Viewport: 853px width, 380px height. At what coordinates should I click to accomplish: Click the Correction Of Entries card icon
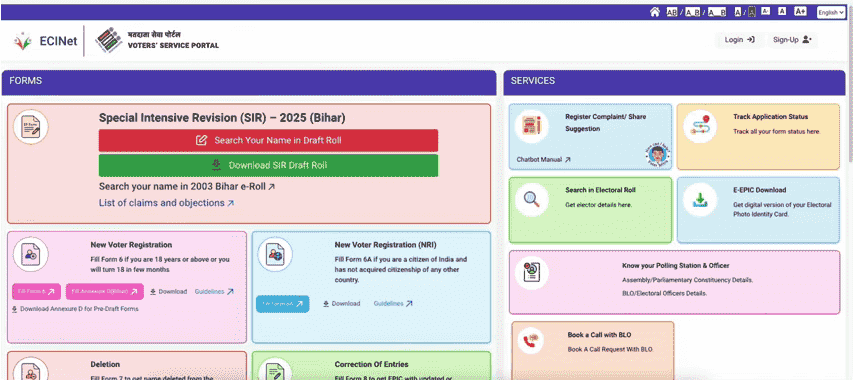click(275, 369)
